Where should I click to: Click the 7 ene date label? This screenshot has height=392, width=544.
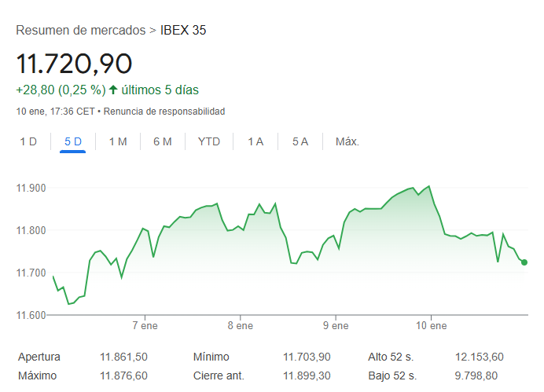tap(146, 325)
